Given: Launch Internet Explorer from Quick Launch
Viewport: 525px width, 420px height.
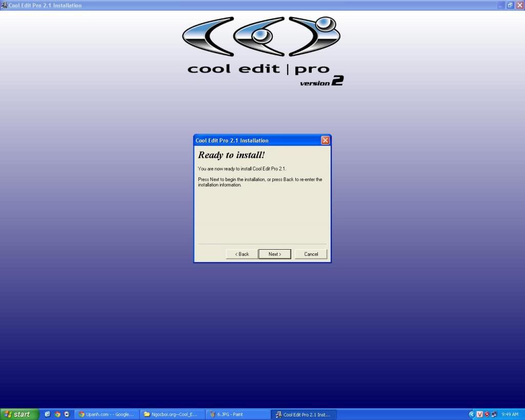Looking at the screenshot, I should (x=48, y=414).
